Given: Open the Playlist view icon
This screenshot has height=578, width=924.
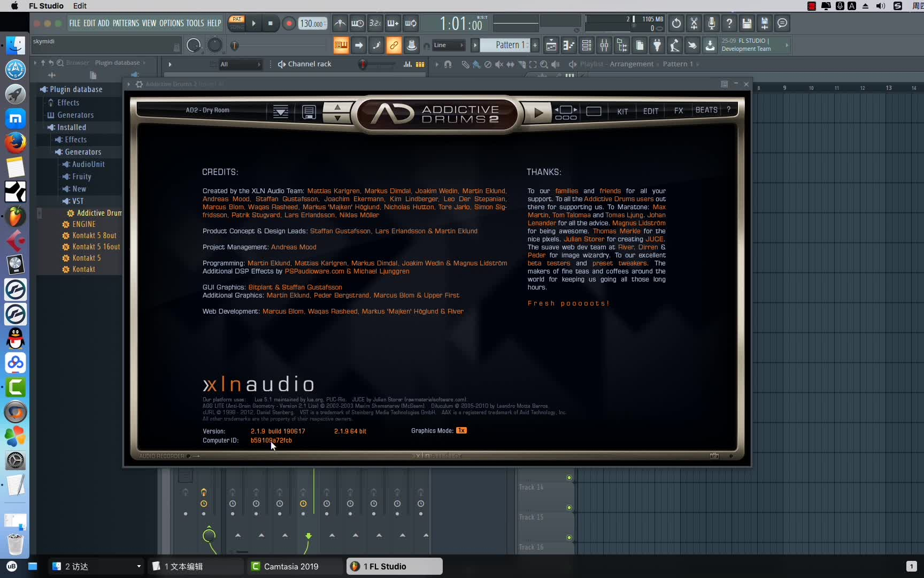Looking at the screenshot, I should (551, 45).
